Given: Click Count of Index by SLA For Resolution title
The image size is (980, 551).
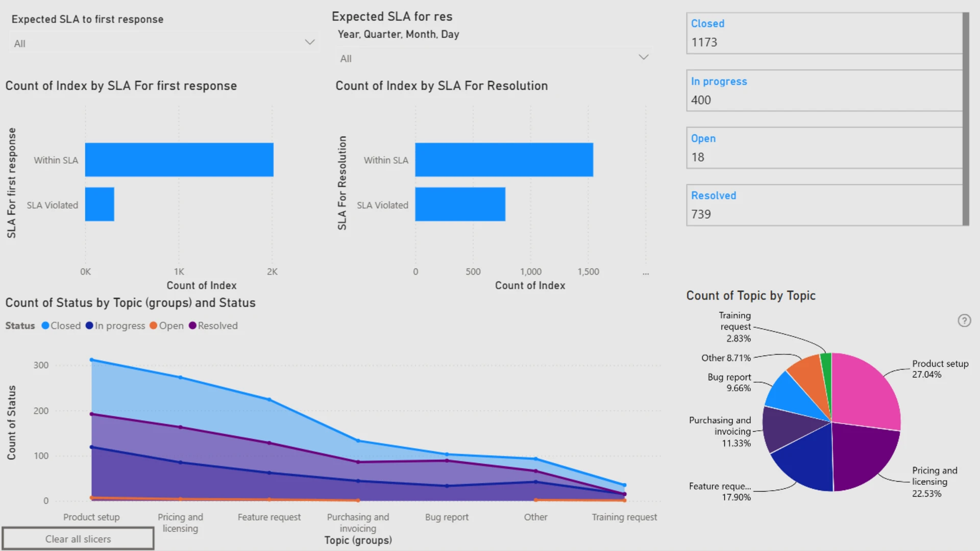Looking at the screenshot, I should click(442, 86).
